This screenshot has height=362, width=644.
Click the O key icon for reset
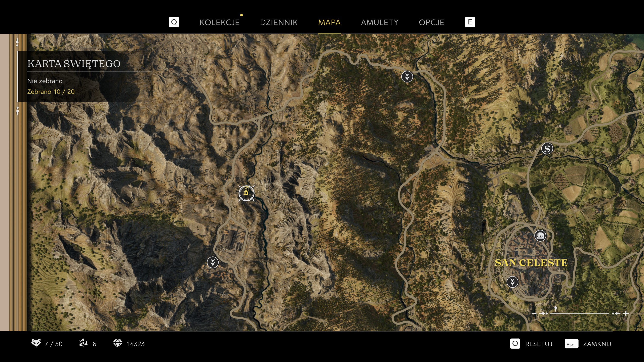point(515,344)
